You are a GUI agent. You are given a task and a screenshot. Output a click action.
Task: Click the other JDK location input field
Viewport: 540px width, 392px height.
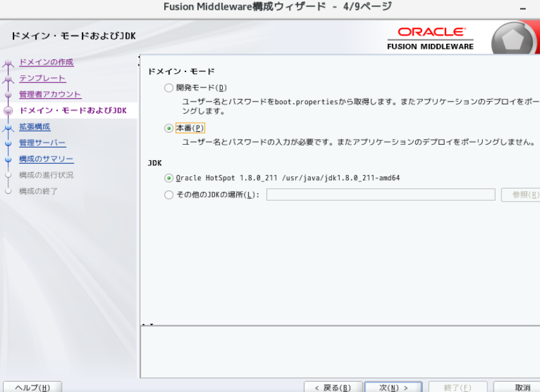[380, 194]
